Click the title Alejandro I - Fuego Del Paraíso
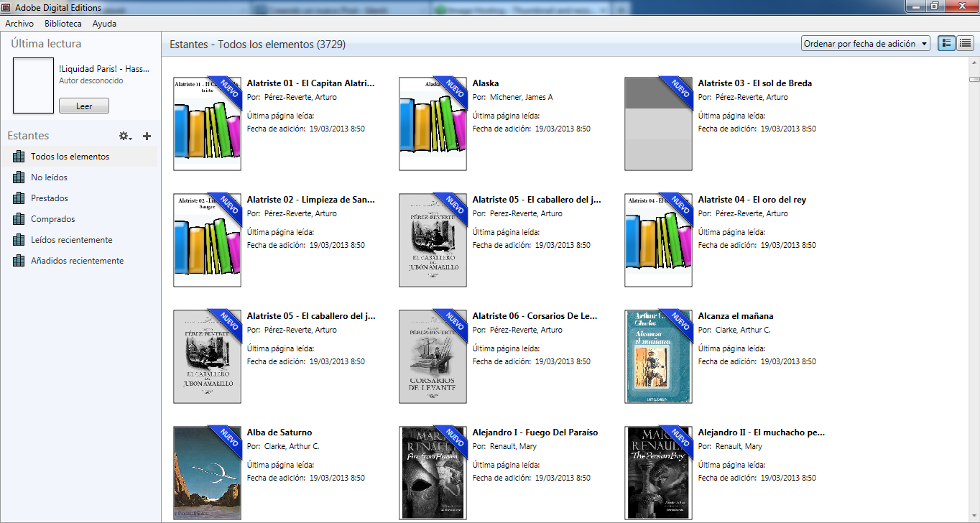This screenshot has width=980, height=523. click(535, 432)
